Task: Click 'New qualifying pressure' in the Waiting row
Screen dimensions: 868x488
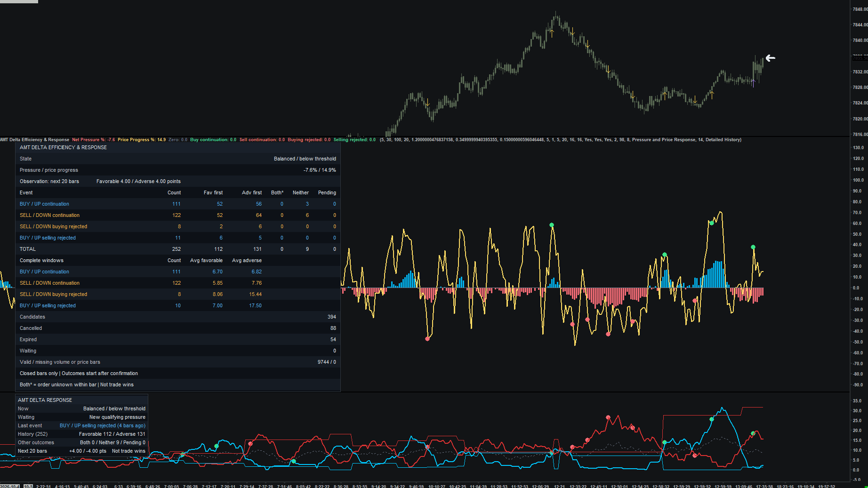Action: (x=117, y=417)
